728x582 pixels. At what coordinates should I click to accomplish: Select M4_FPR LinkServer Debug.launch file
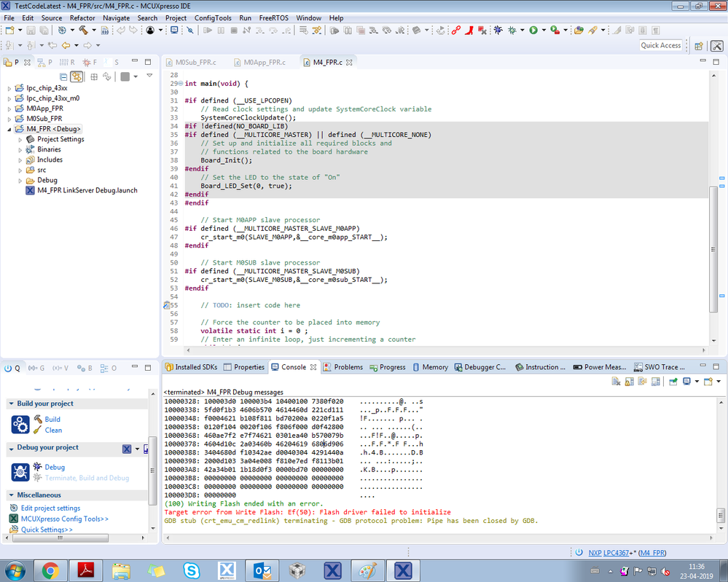[x=87, y=190]
